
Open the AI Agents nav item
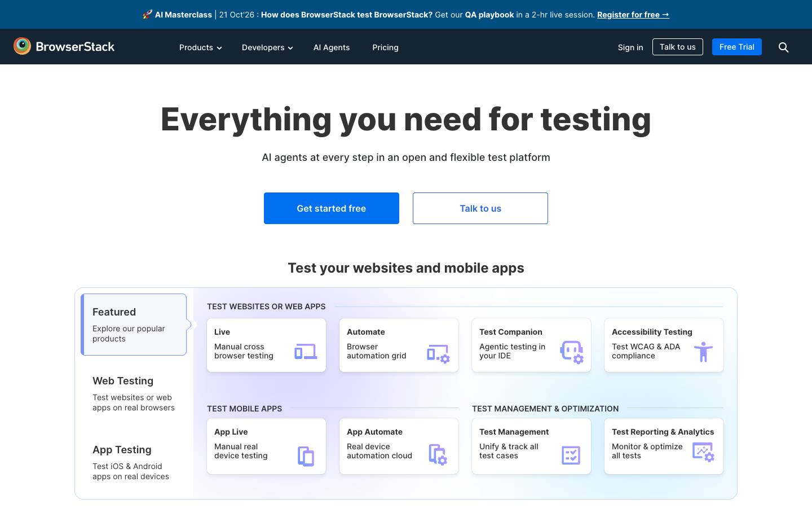tap(332, 47)
